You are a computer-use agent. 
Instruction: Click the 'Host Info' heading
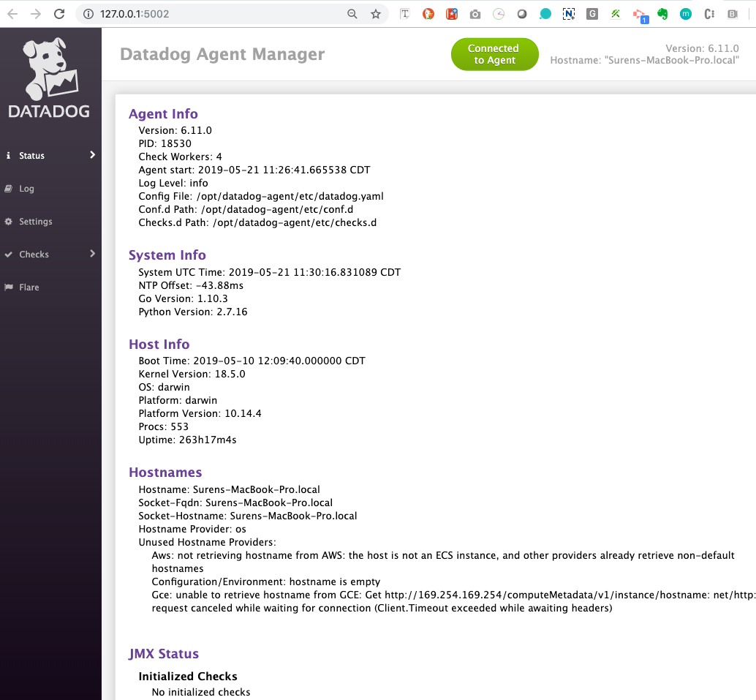tap(159, 344)
